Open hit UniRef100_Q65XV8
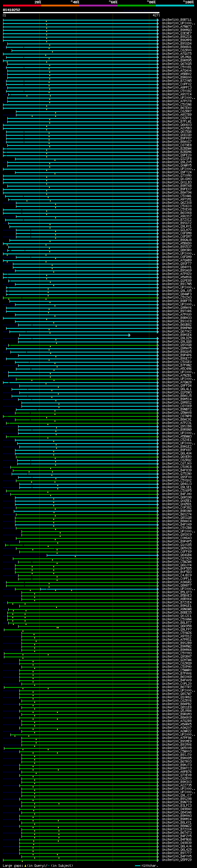 coord(176,748)
